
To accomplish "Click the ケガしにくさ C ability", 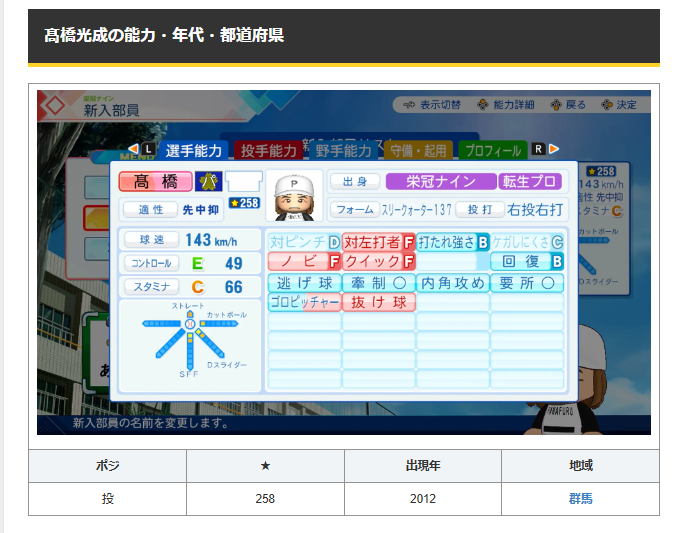I will [527, 242].
